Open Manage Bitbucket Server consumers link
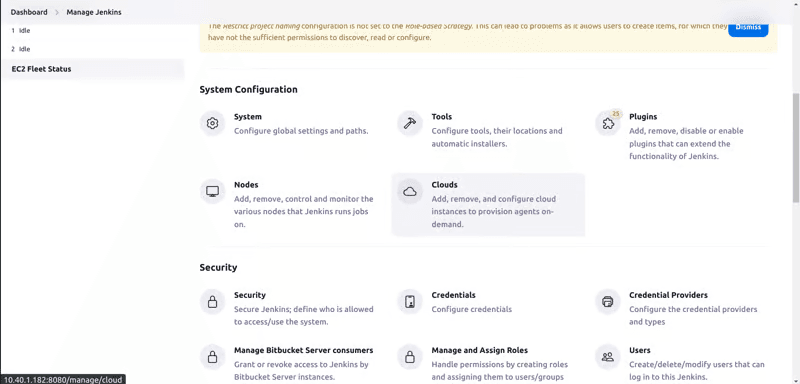This screenshot has height=384, width=800. click(304, 350)
